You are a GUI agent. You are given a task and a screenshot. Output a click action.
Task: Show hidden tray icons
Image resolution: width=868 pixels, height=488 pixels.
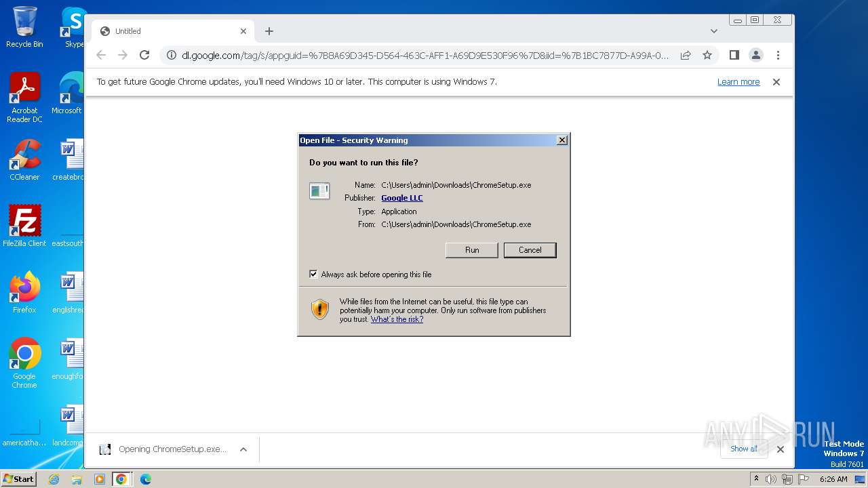pyautogui.click(x=756, y=479)
